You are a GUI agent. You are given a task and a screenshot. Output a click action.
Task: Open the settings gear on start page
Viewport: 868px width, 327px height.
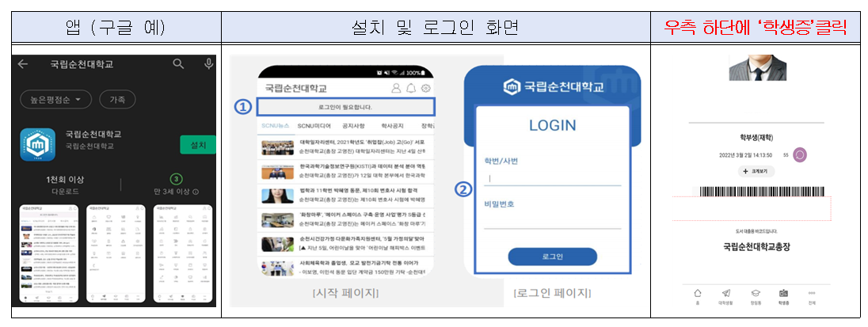426,87
